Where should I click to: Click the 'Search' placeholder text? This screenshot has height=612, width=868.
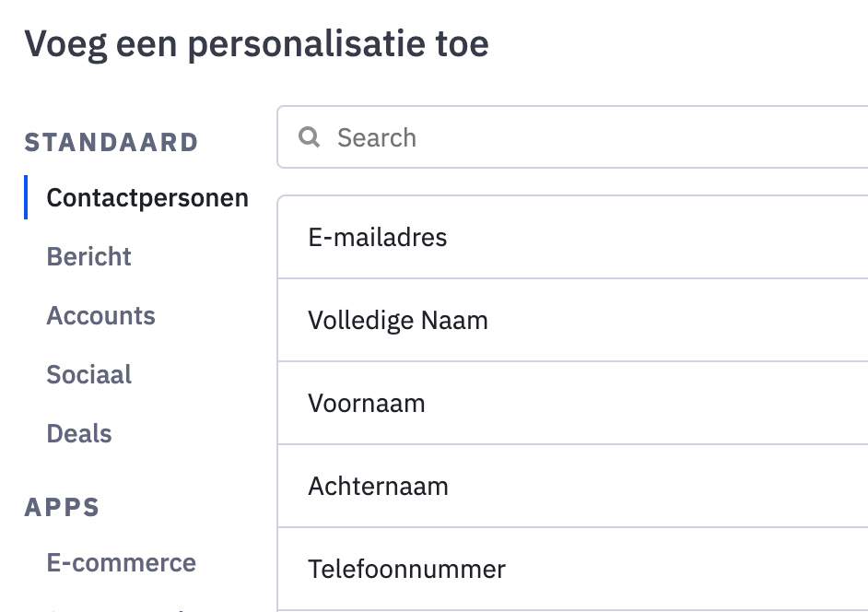coord(377,138)
